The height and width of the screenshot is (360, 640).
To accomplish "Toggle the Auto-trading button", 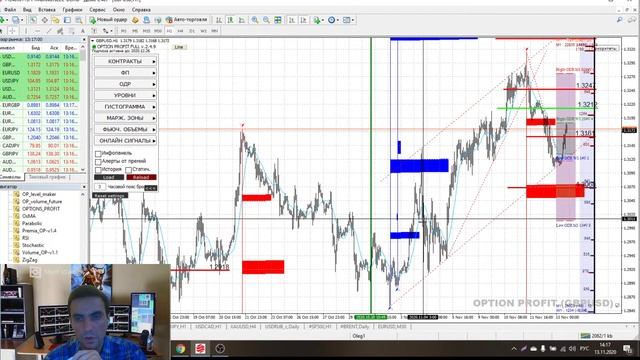I will click(187, 20).
